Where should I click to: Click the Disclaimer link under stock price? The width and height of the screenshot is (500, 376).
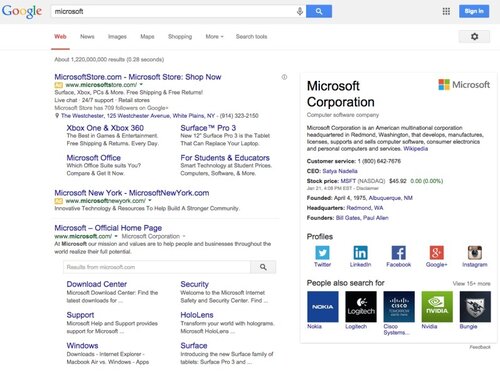coord(367,188)
